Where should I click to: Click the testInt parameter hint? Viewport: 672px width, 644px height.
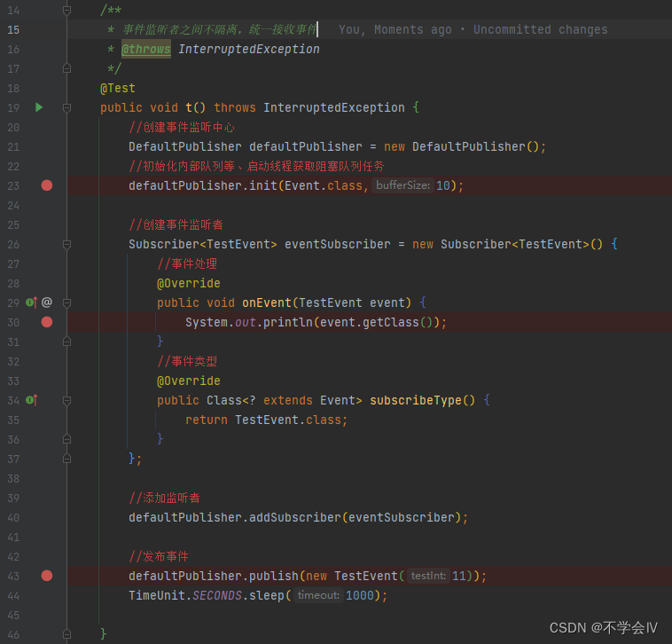(x=428, y=576)
